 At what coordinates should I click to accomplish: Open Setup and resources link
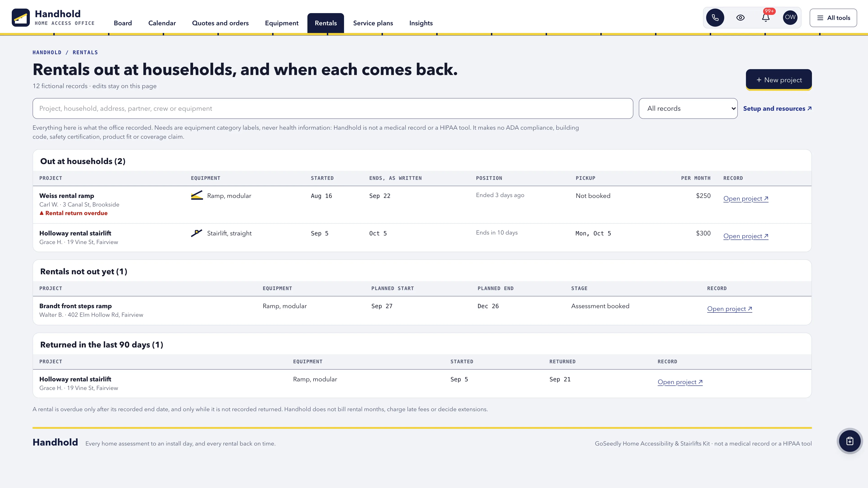pos(777,108)
